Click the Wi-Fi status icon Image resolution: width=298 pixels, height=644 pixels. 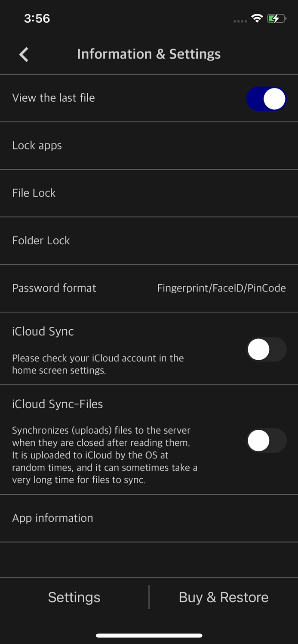(257, 18)
